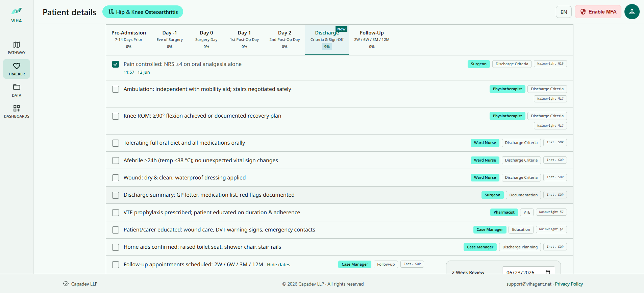
Task: Check Ambulation independent with mobility aid
Action: pos(116,89)
